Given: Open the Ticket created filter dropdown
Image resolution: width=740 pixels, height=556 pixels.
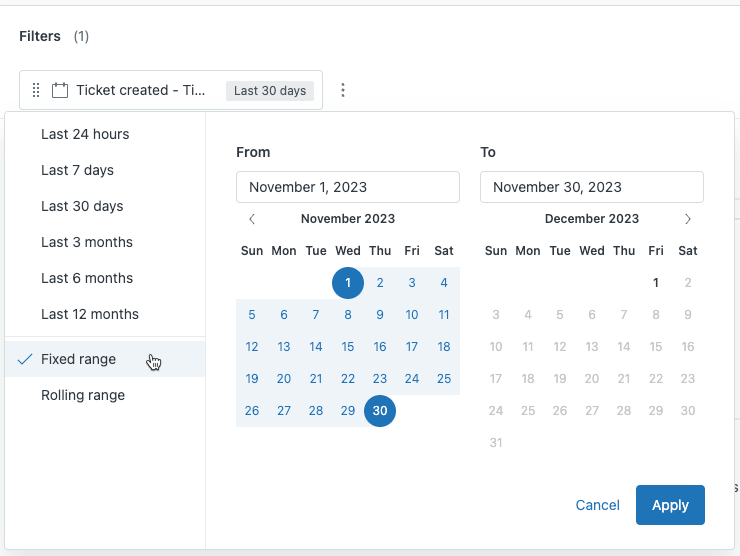Looking at the screenshot, I should click(x=141, y=90).
